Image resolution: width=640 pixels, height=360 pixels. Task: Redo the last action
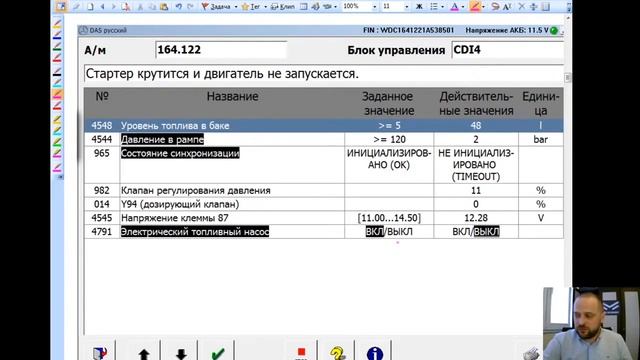[x=190, y=7]
